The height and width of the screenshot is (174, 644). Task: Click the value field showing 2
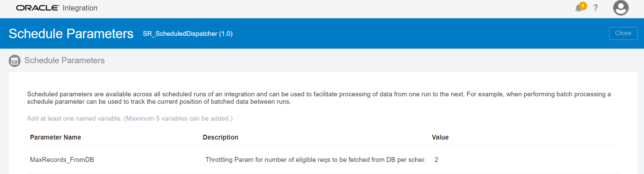436,160
